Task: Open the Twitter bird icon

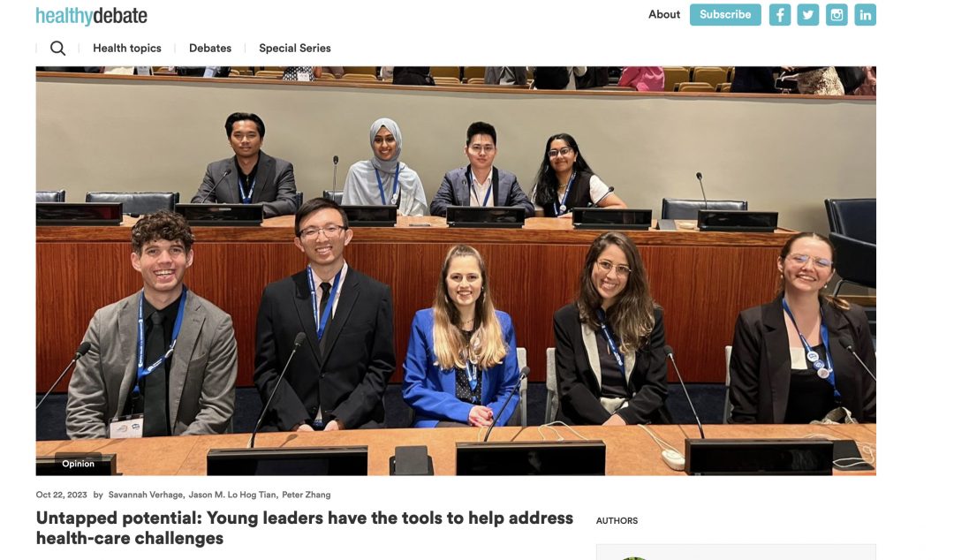Action: pyautogui.click(x=808, y=15)
